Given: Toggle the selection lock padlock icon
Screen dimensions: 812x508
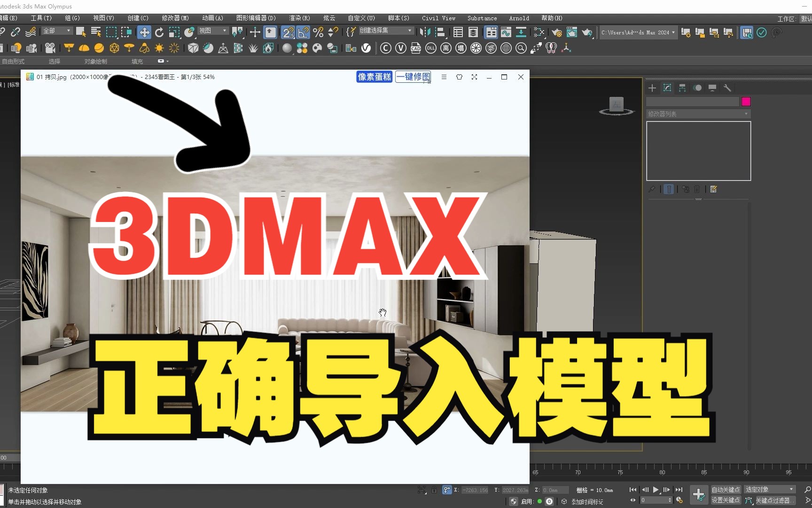Looking at the screenshot, I should point(434,490).
